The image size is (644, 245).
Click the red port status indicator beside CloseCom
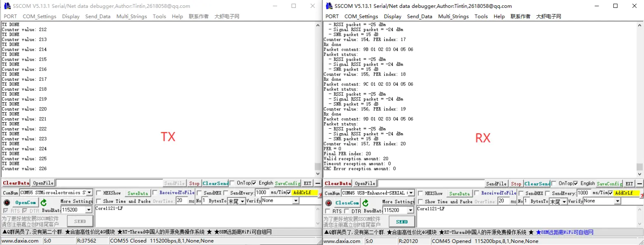point(329,203)
